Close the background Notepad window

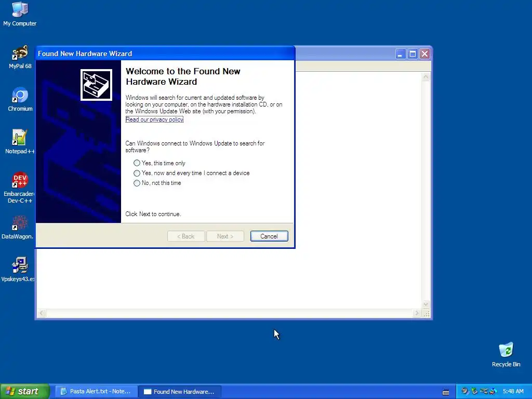425,54
